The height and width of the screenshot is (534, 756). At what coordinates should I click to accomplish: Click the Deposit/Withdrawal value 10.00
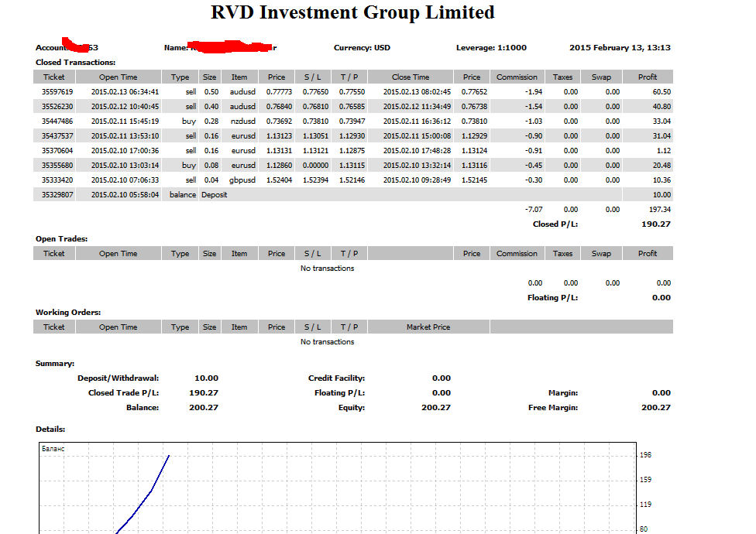point(206,378)
